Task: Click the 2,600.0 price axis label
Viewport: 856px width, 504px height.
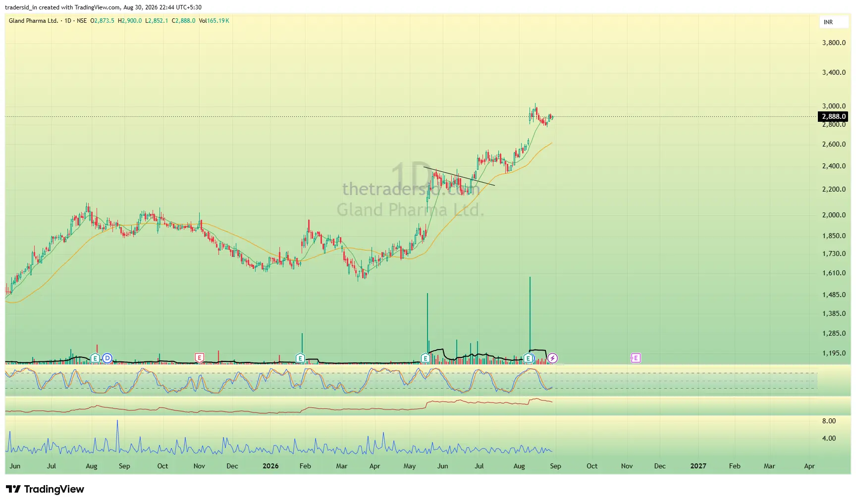Action: click(834, 144)
